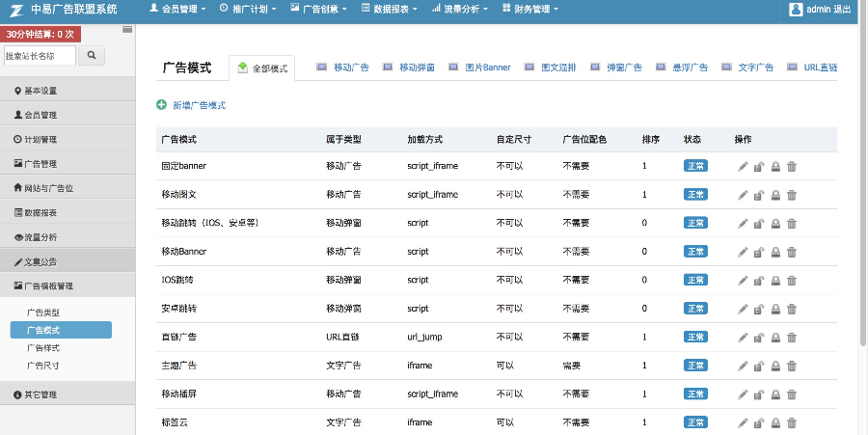Click the 正常 status badge for IOS跳转

[x=695, y=280]
